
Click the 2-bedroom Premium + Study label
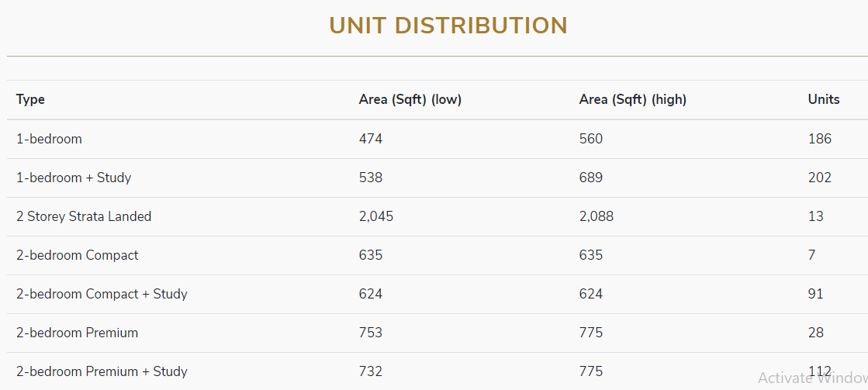pyautogui.click(x=102, y=371)
